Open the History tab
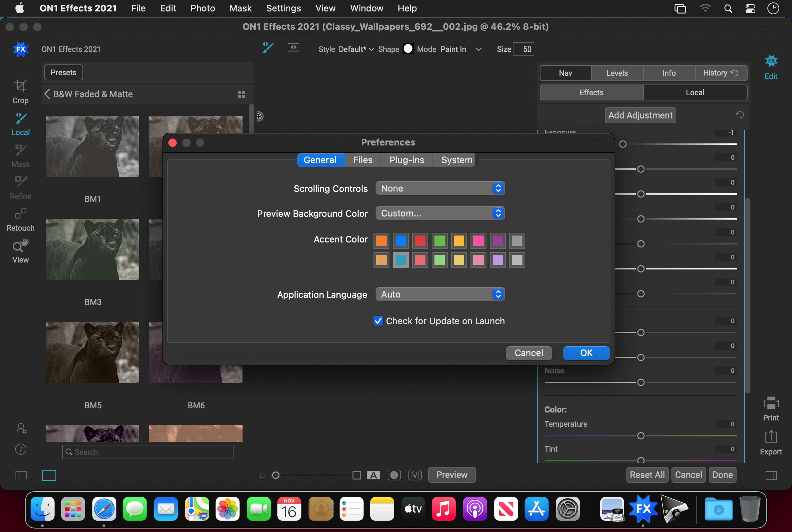 721,73
